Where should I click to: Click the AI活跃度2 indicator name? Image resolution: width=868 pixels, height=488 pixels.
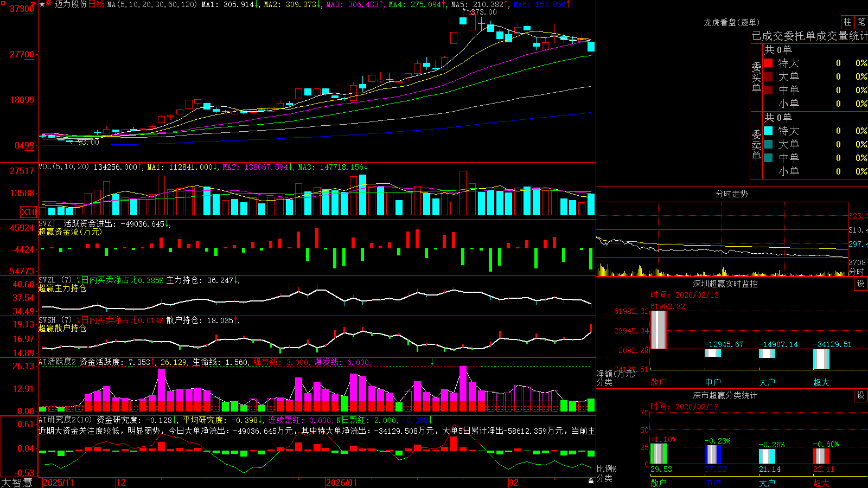coord(58,362)
